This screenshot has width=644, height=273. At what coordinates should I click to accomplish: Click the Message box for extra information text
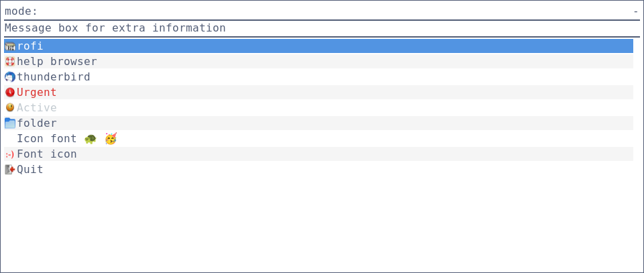click(x=115, y=28)
